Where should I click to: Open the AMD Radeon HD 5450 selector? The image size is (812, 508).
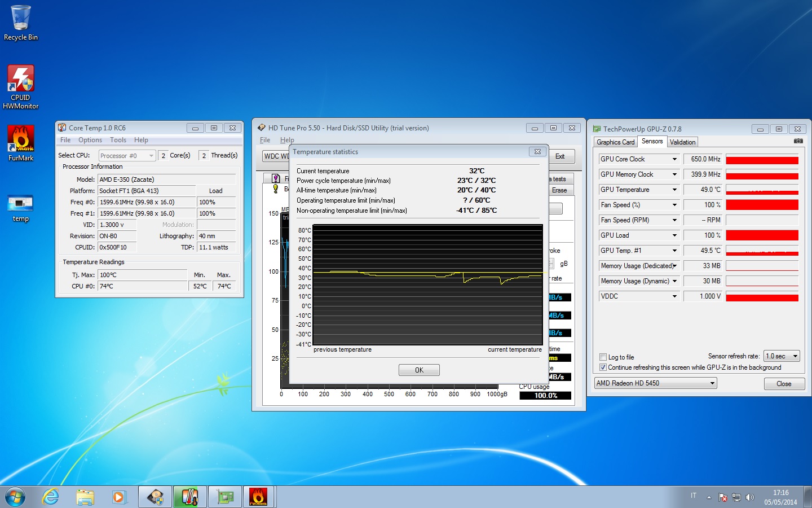[656, 383]
